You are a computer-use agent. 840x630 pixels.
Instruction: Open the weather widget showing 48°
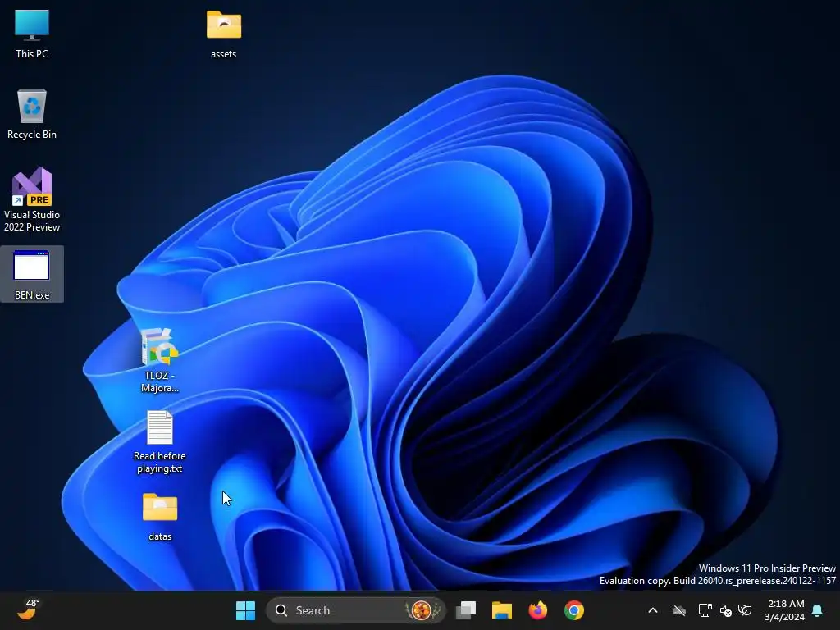point(29,609)
